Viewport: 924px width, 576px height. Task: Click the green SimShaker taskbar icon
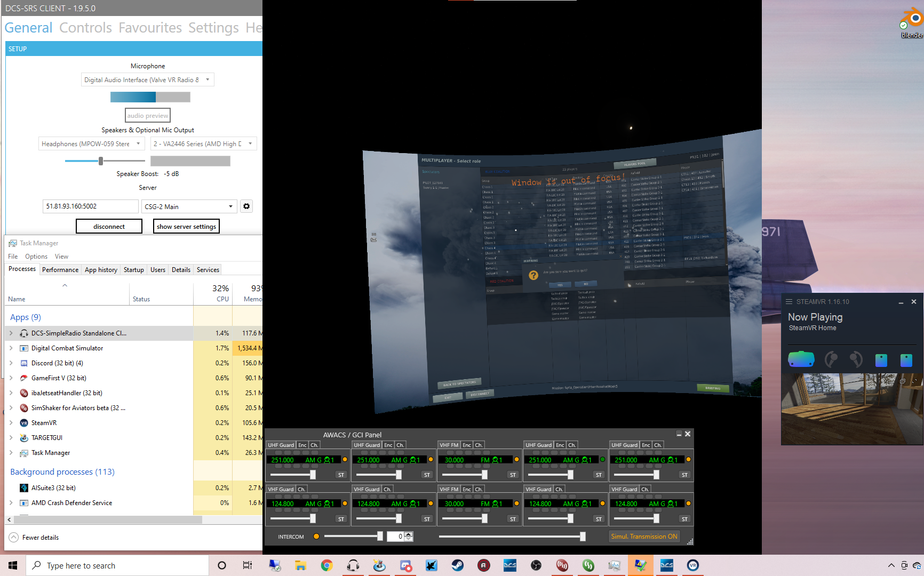coord(588,565)
